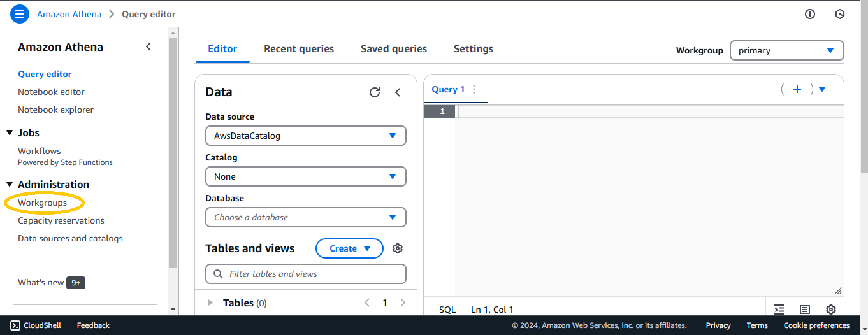The image size is (868, 335).
Task: Switch to the Settings tab
Action: click(x=474, y=48)
